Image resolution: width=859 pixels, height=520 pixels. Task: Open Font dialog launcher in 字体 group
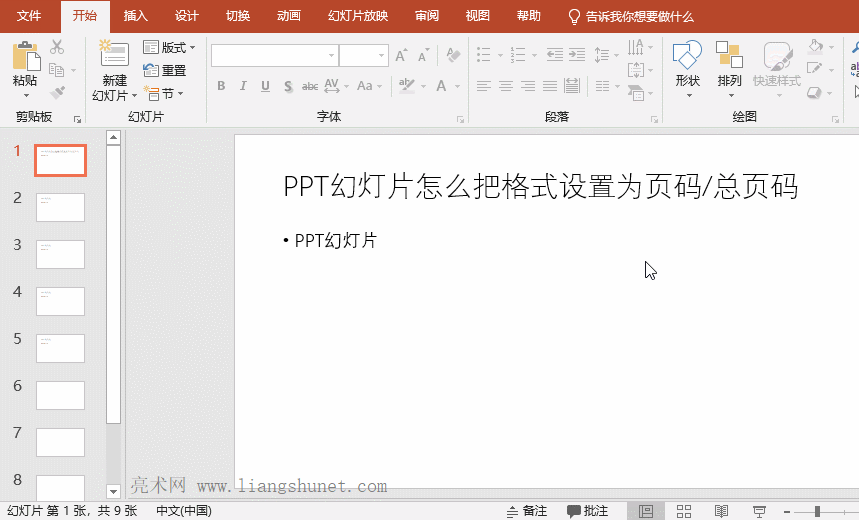(460, 119)
